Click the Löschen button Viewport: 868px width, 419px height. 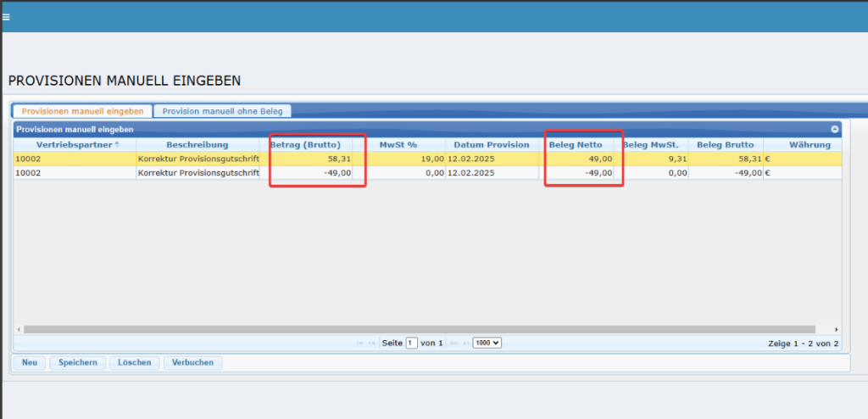point(135,363)
